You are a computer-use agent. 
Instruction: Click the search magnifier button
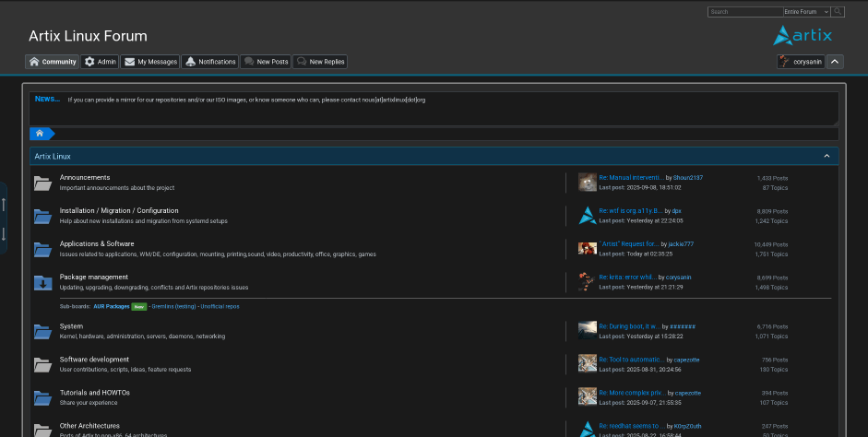(x=838, y=12)
